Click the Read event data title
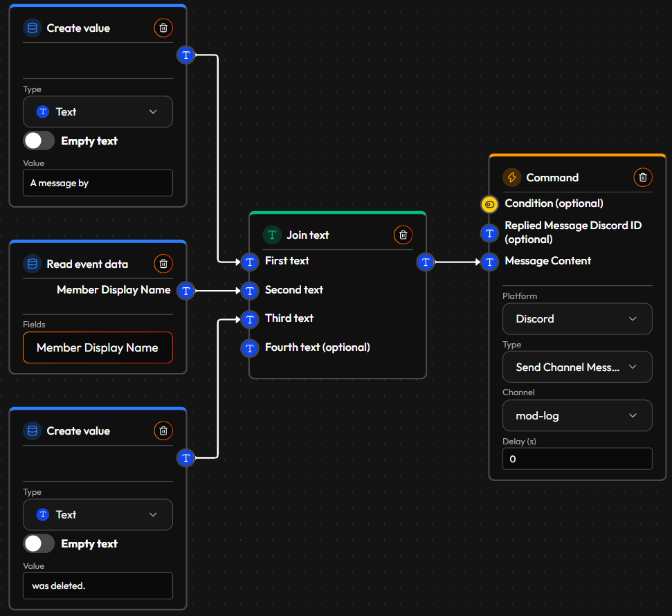 point(87,264)
